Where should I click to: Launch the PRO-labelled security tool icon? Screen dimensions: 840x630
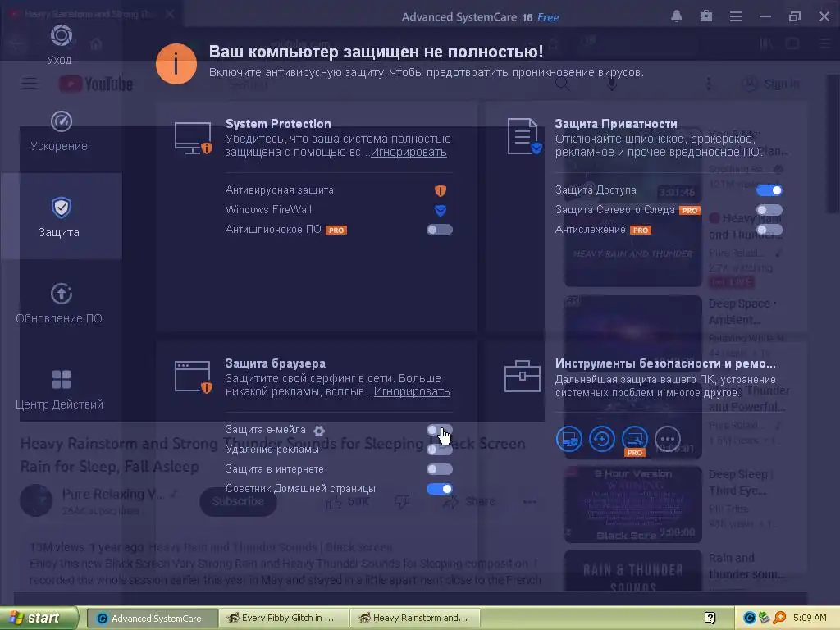(x=635, y=441)
